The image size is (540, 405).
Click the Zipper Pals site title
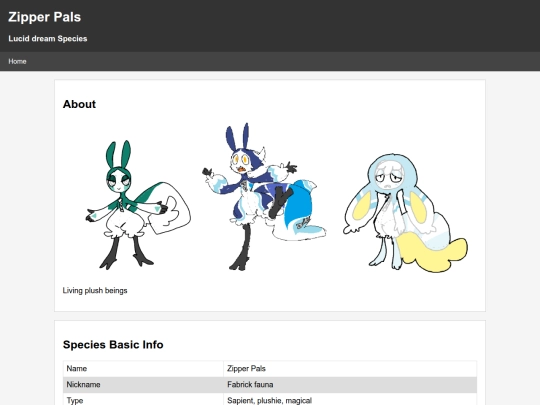pyautogui.click(x=44, y=17)
